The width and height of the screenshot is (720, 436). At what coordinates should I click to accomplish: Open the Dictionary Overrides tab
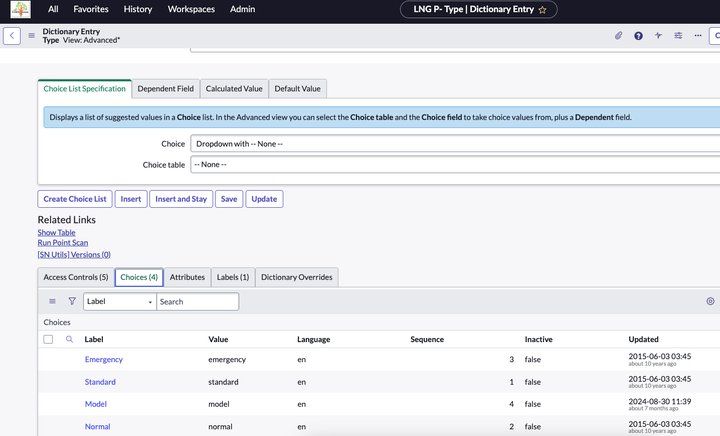click(297, 277)
